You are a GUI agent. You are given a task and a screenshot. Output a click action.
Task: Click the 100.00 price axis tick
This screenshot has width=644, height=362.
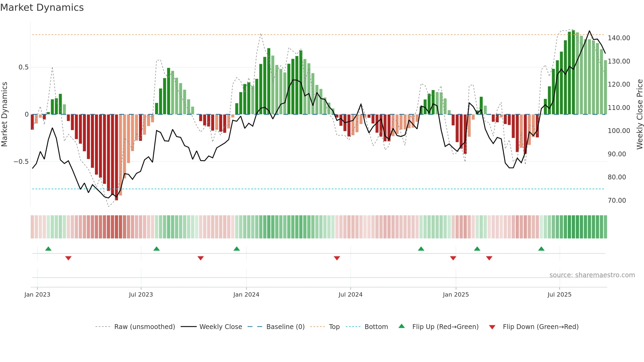coord(619,131)
